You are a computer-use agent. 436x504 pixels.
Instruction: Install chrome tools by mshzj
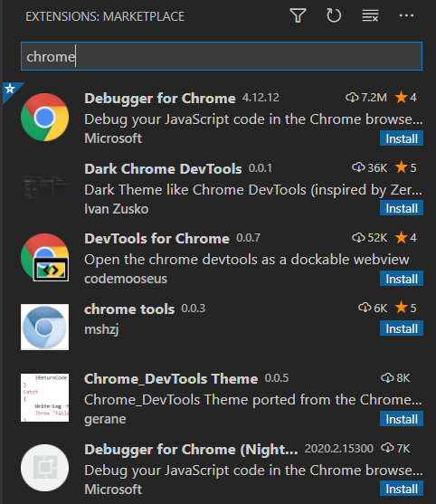pos(402,328)
